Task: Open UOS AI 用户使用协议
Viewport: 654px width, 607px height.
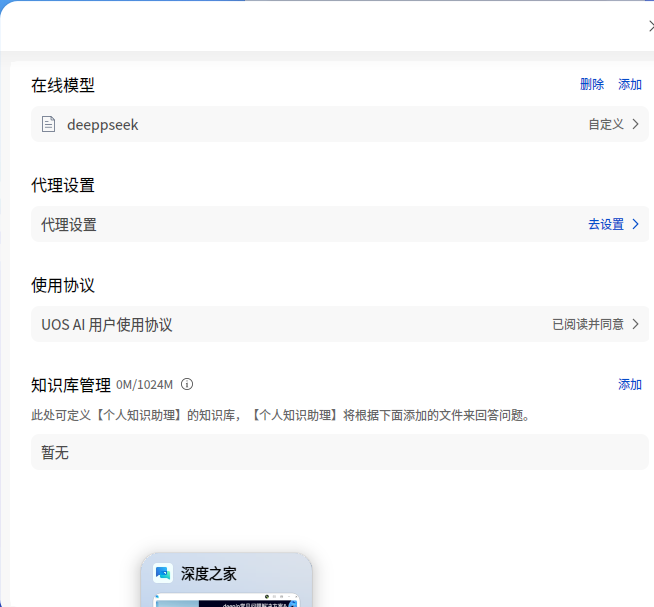Action: tap(340, 325)
